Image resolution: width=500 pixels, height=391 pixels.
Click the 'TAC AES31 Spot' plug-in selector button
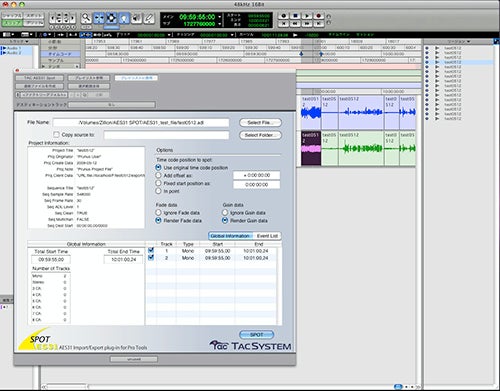pos(40,78)
